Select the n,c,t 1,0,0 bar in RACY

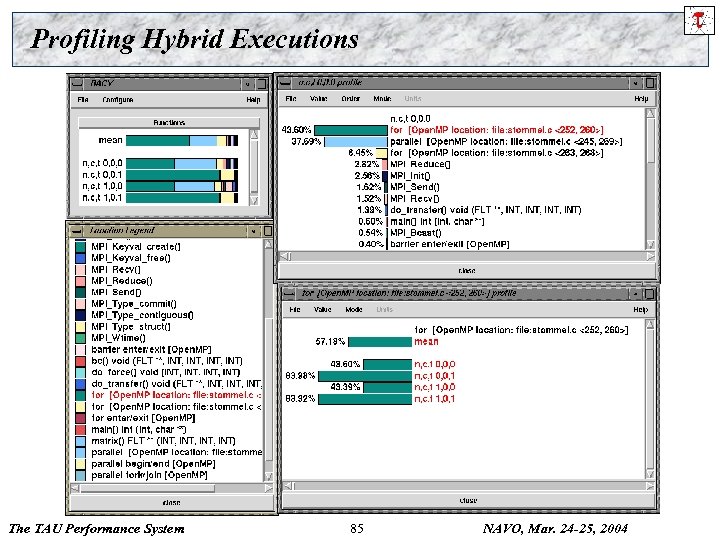(x=182, y=186)
